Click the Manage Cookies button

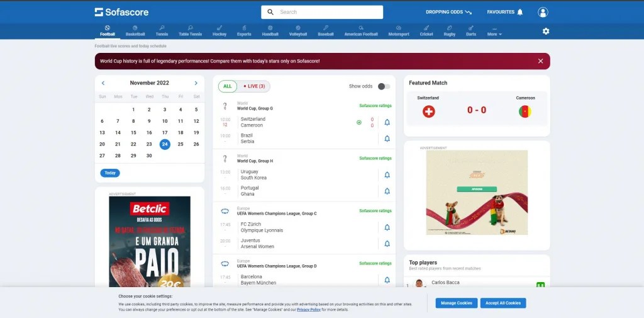pyautogui.click(x=457, y=303)
